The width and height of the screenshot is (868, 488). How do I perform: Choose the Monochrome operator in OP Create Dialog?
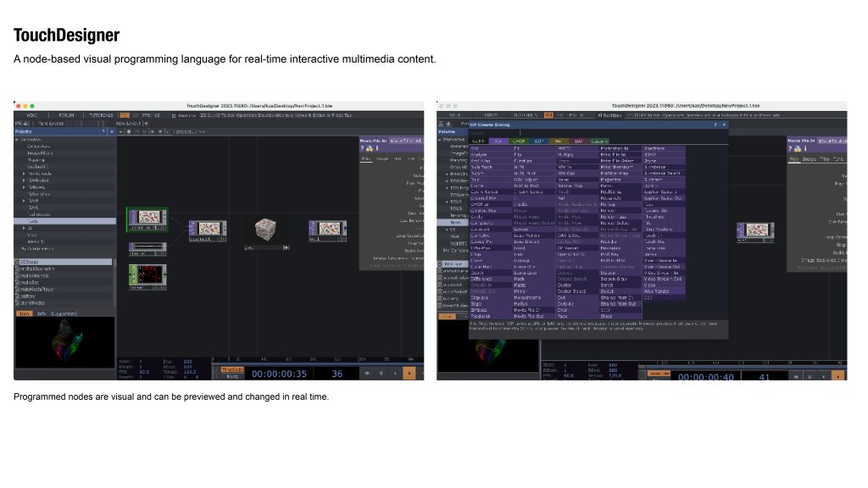pos(527,297)
